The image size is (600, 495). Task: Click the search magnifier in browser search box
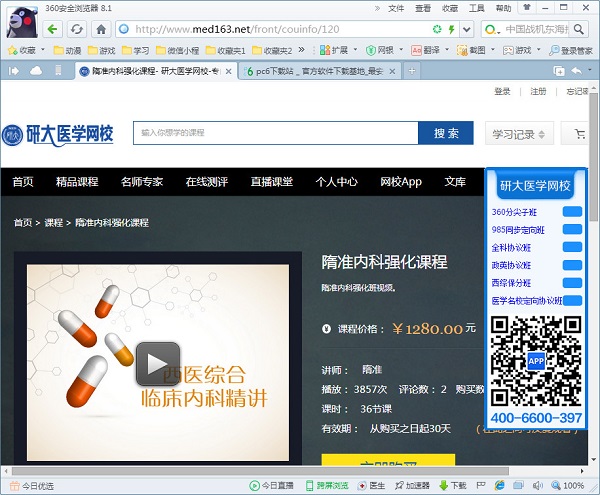point(579,29)
